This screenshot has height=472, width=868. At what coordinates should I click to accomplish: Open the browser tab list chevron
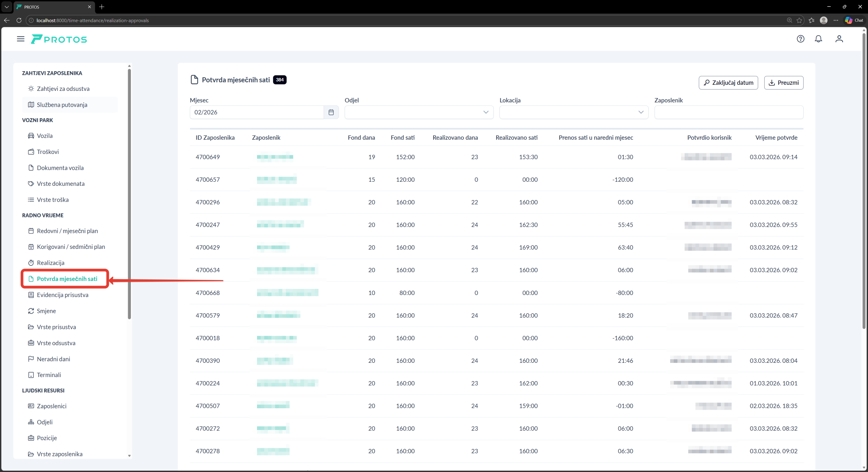(6, 7)
